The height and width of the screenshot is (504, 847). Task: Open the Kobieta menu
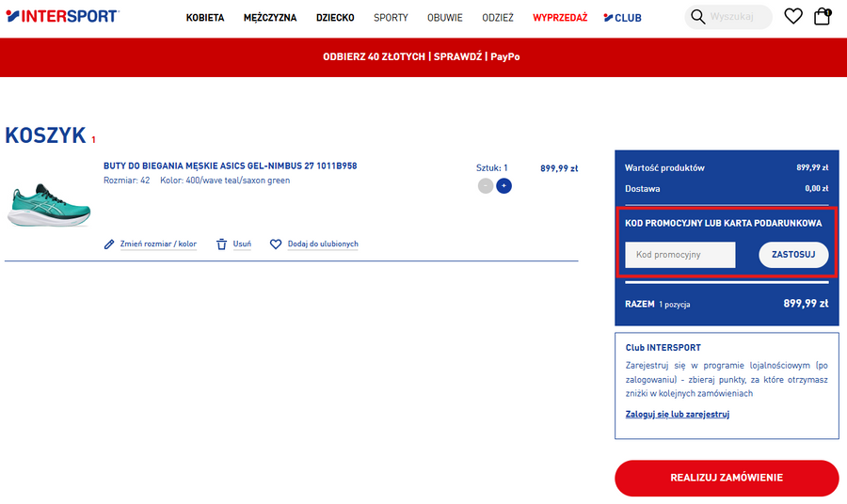[205, 18]
